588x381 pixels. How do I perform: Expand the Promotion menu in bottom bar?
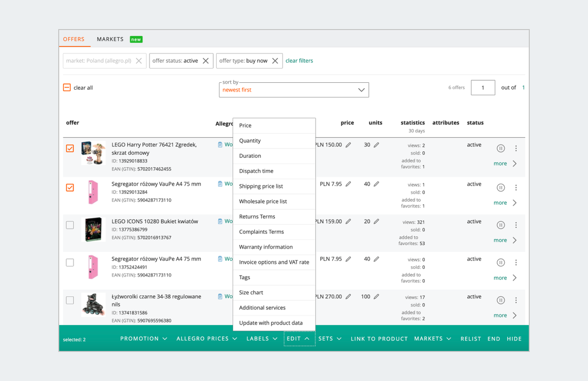click(x=144, y=338)
